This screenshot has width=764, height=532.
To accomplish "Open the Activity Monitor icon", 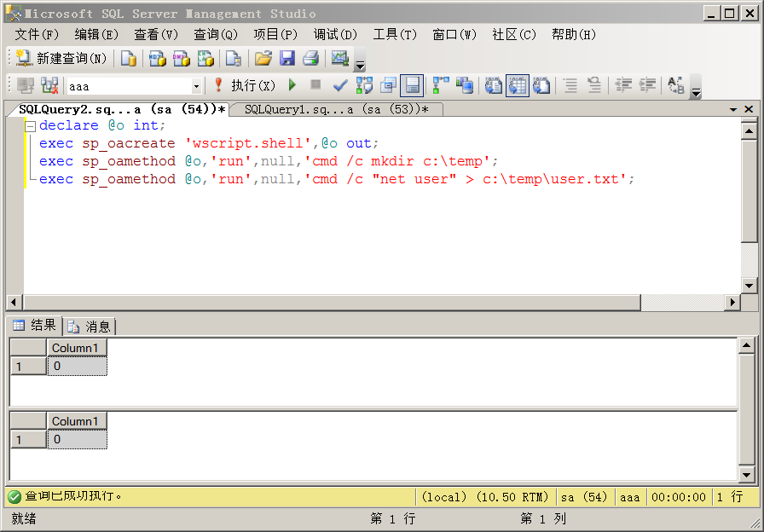I will point(340,59).
